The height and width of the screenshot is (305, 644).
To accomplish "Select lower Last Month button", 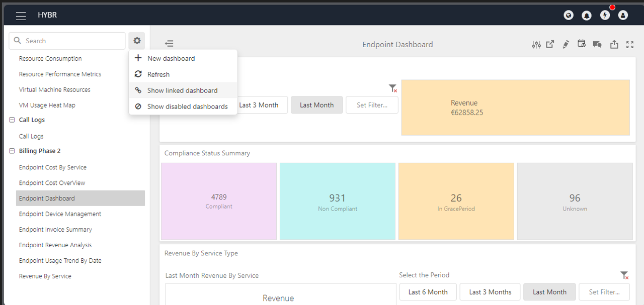I will (x=550, y=292).
